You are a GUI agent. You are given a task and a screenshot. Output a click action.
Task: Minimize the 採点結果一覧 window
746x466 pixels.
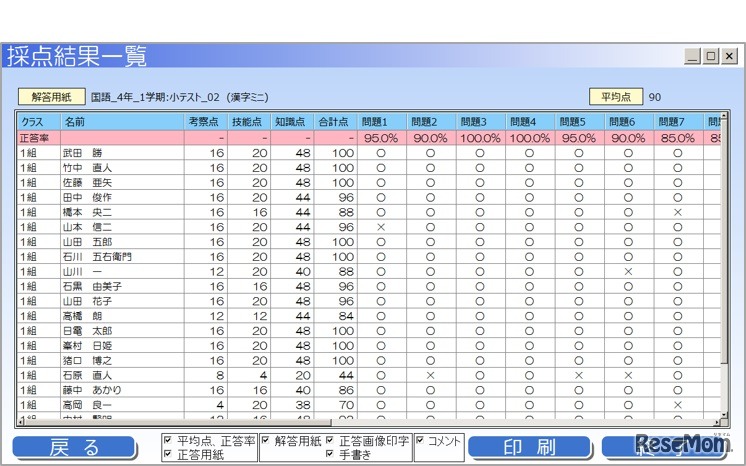click(693, 56)
